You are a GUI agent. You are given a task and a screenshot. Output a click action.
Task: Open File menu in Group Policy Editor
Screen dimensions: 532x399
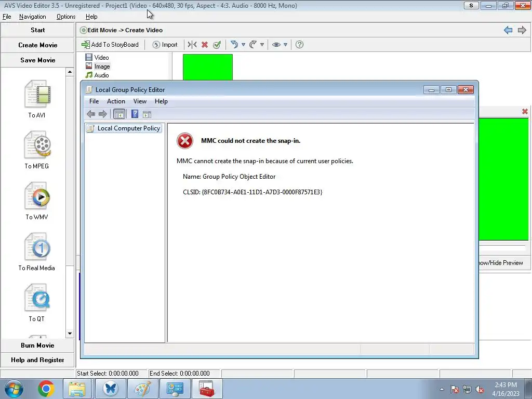click(94, 101)
